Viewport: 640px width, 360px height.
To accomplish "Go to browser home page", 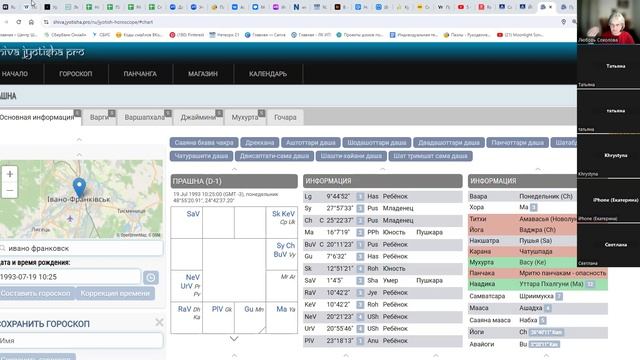I will 31,22.
